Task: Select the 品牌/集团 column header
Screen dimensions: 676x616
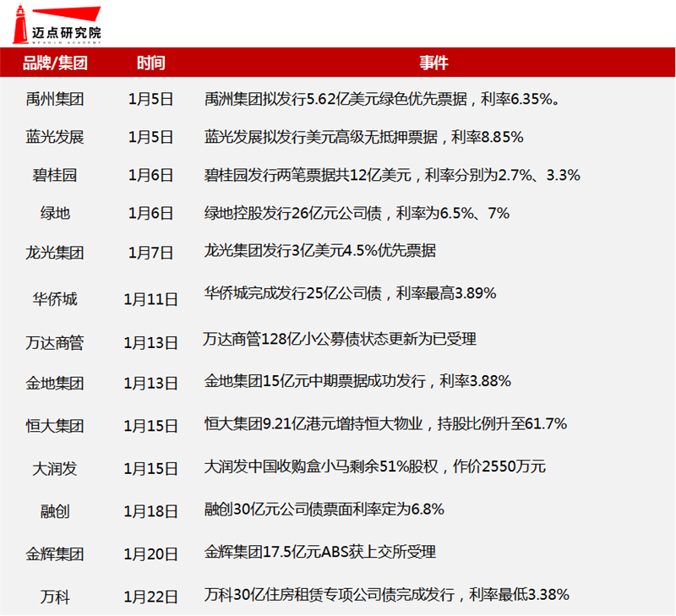Action: (x=55, y=63)
